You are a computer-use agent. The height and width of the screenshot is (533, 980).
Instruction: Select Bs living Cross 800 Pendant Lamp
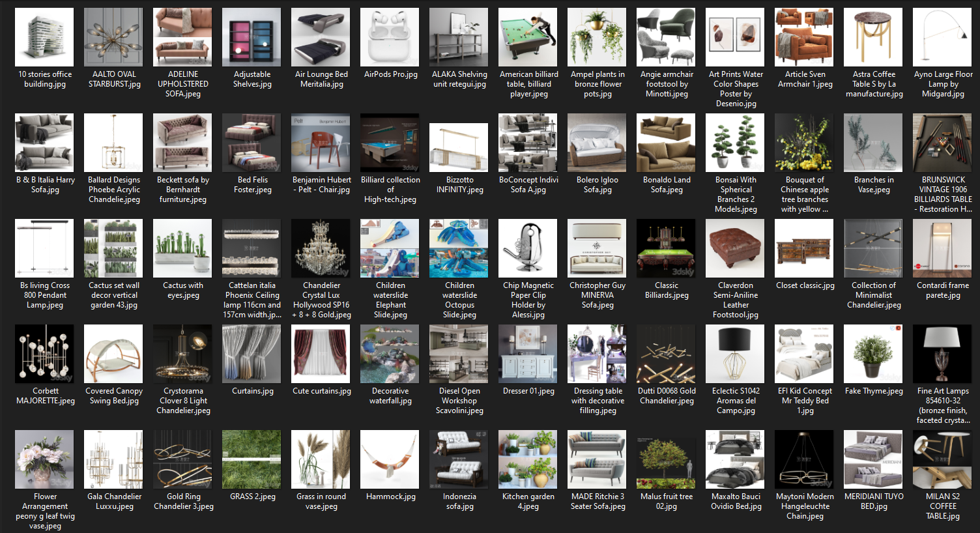(x=45, y=248)
